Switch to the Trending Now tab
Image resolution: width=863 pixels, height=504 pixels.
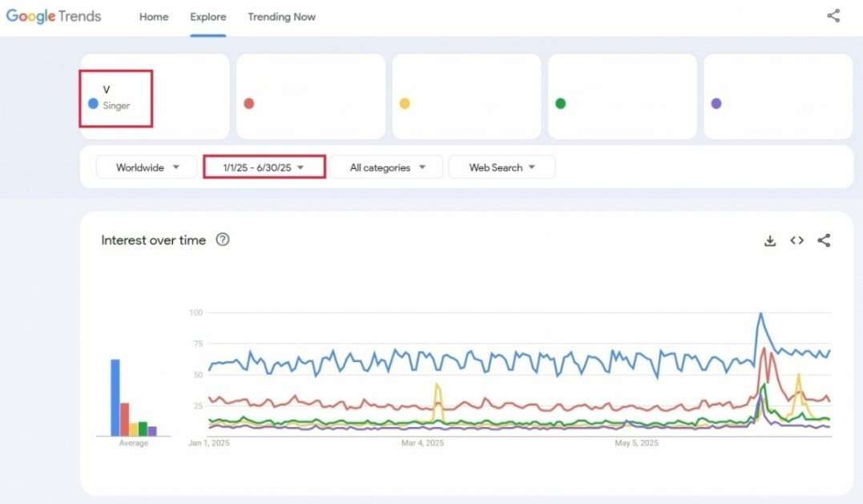281,17
